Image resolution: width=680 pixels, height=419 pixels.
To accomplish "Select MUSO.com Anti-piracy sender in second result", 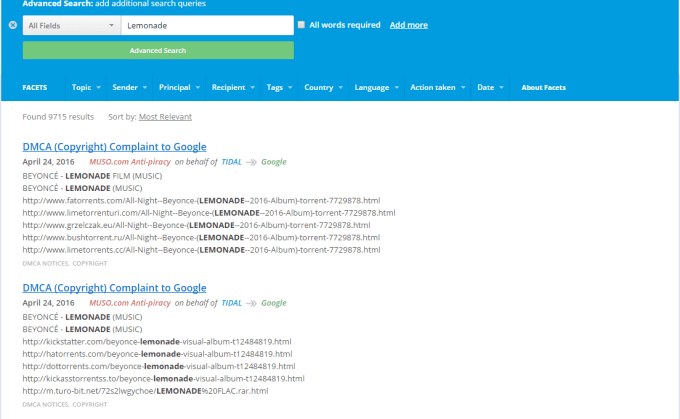I will pyautogui.click(x=130, y=303).
